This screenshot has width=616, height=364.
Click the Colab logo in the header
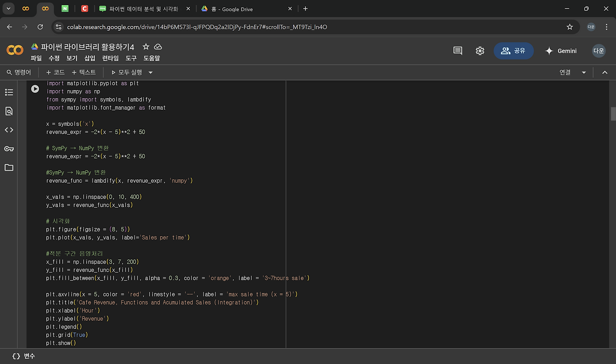[15, 50]
